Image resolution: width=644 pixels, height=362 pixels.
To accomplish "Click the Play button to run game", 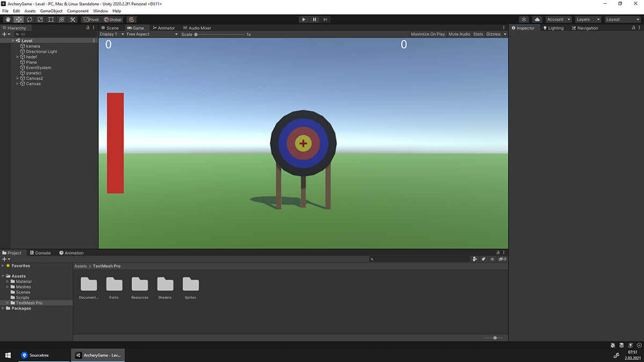I will 304,19.
